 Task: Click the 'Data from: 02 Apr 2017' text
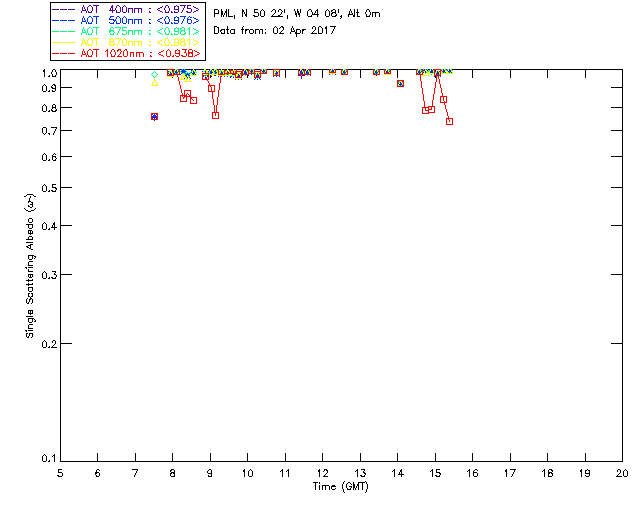[274, 30]
